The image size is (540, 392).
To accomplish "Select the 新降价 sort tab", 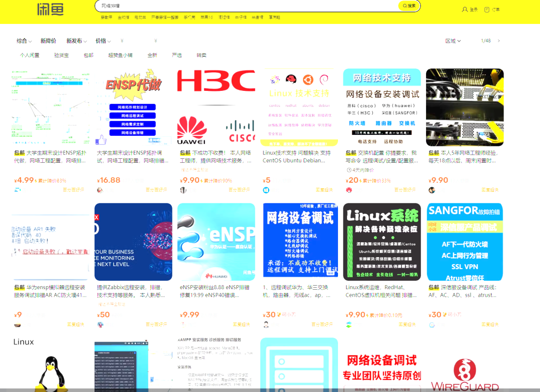I will pyautogui.click(x=48, y=41).
